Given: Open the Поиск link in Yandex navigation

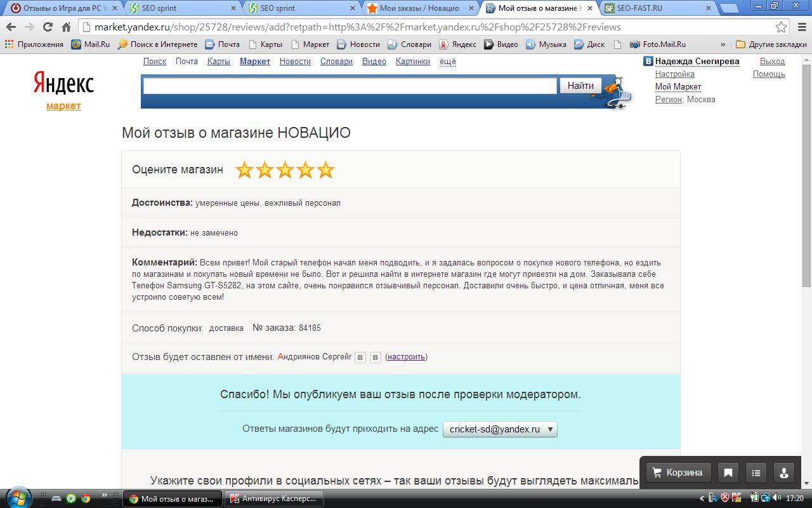Looking at the screenshot, I should click(155, 62).
